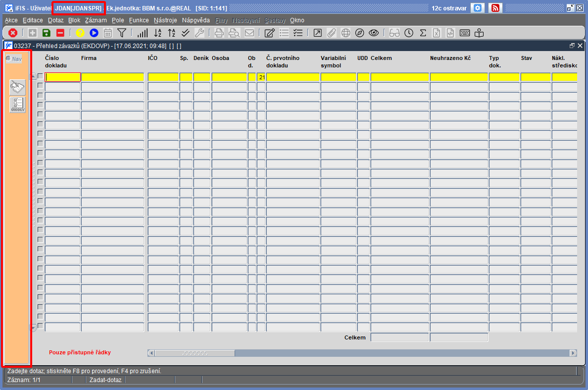Viewport: 588px width, 390px height.
Task: Open the Dotaz menu
Action: click(55, 20)
